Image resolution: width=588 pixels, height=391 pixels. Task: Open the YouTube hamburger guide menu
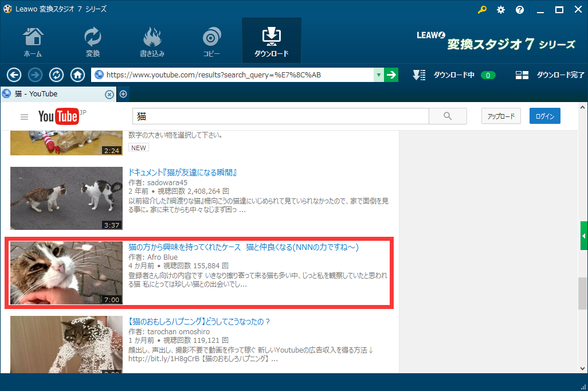(x=24, y=117)
